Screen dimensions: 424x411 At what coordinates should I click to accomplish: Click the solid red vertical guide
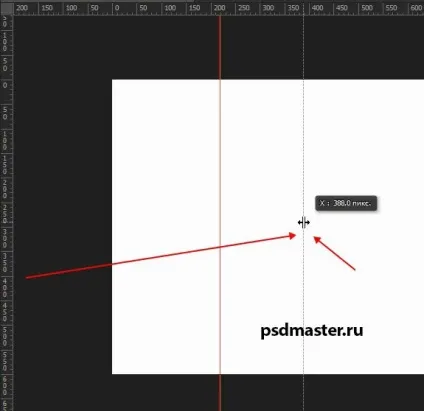coord(220,213)
